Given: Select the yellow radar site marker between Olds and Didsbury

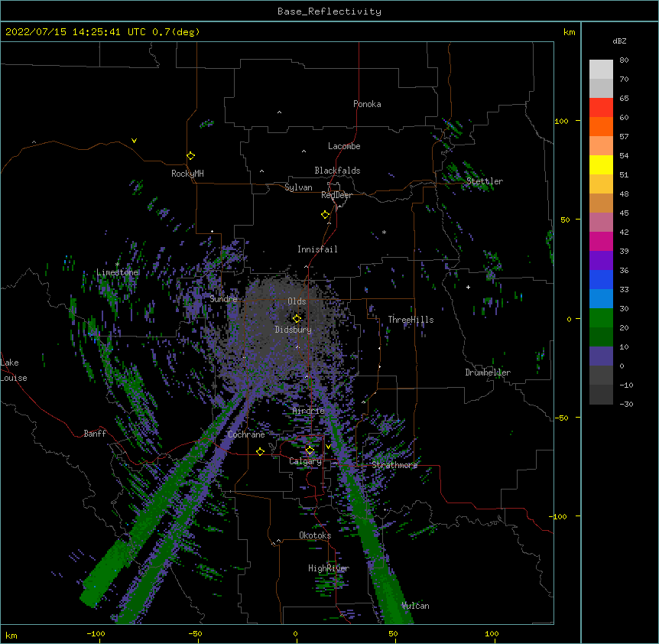Looking at the screenshot, I should coord(297,318).
